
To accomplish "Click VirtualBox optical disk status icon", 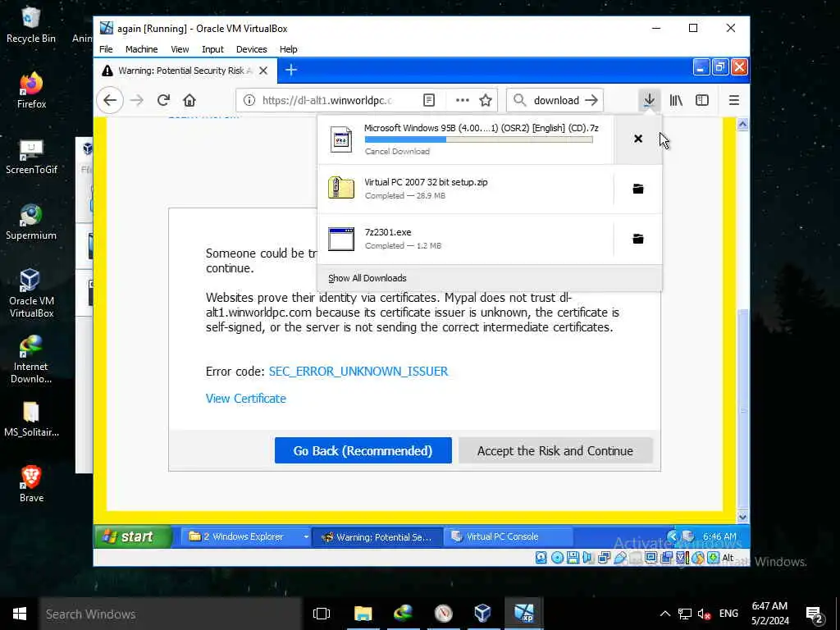I will pos(557,558).
